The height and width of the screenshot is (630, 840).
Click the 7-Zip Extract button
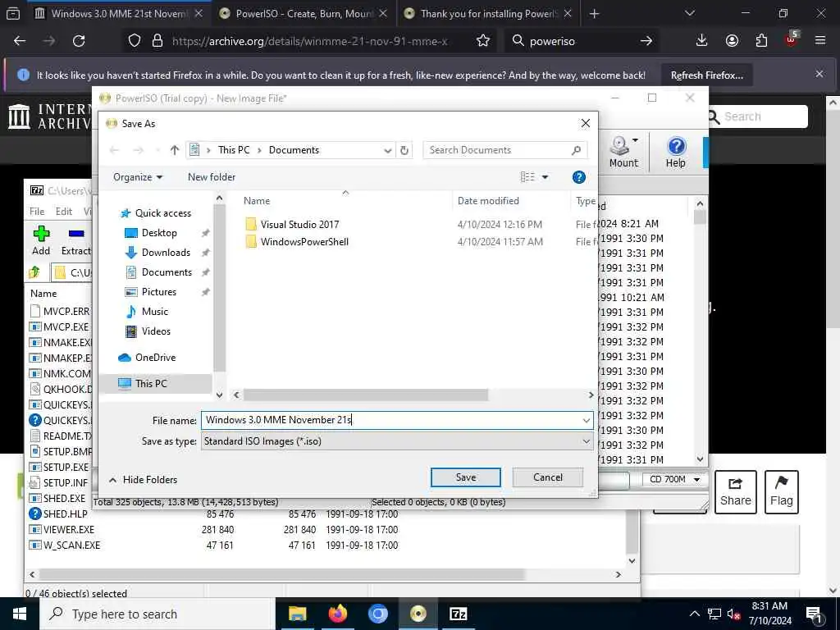point(75,240)
